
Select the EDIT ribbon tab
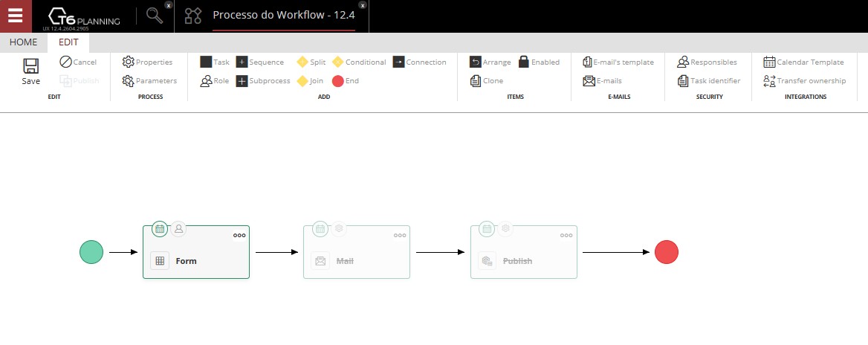pos(68,42)
